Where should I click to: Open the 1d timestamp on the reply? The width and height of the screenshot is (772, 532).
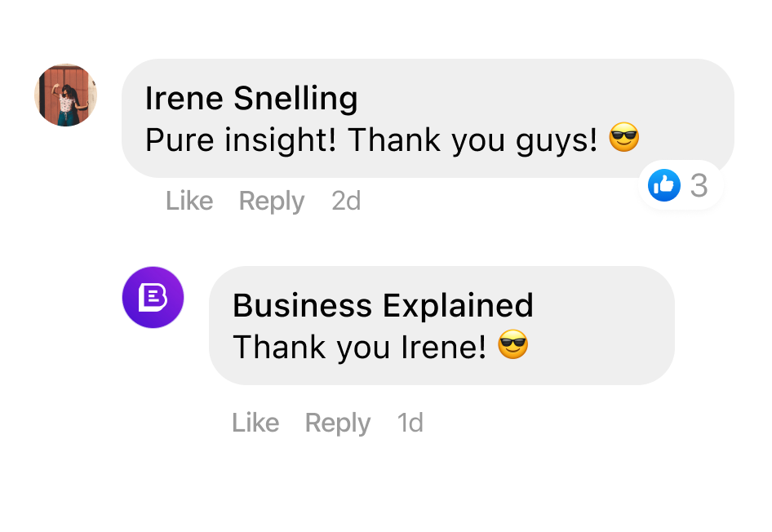[x=410, y=423]
